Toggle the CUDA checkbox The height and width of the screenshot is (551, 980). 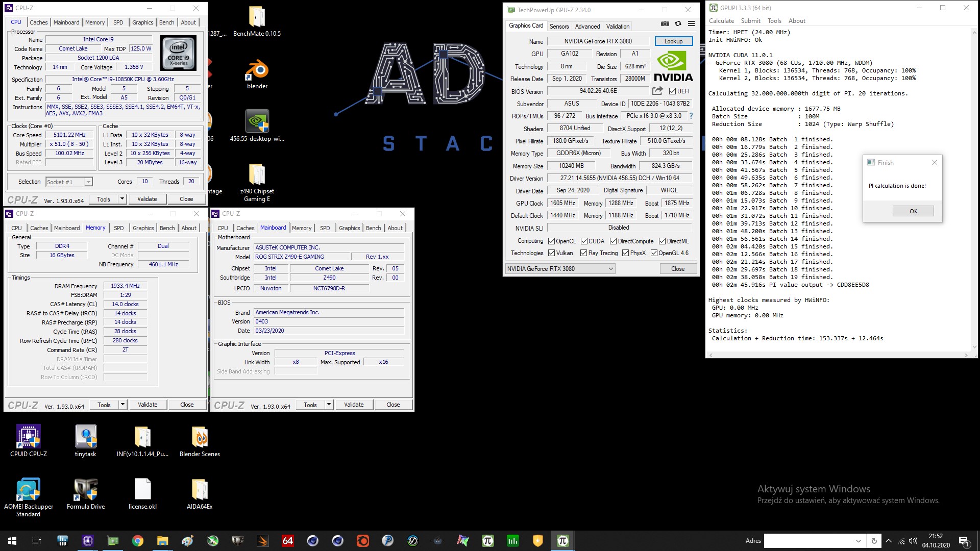[584, 241]
